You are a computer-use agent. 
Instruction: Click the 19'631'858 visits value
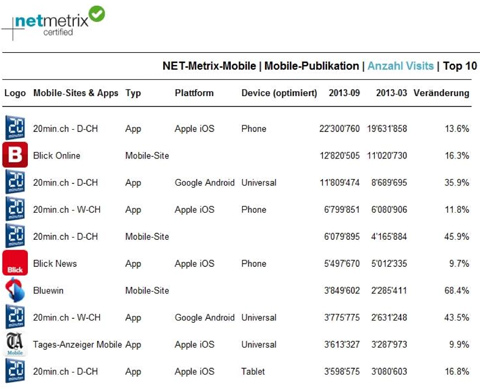[387, 129]
